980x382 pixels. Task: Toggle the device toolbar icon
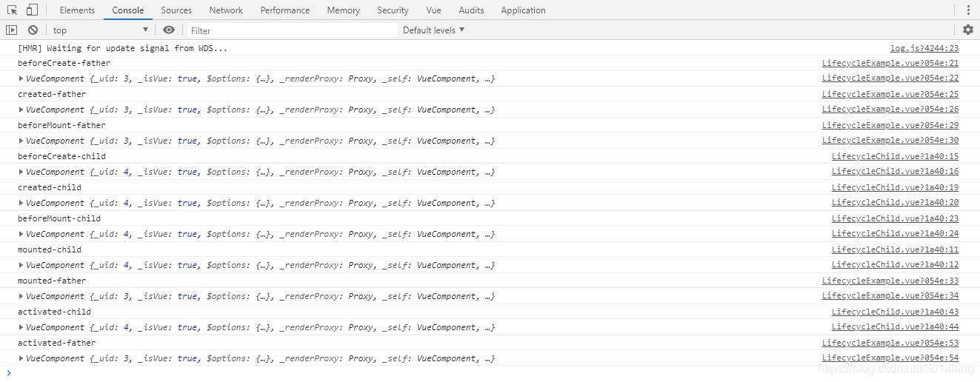(32, 10)
